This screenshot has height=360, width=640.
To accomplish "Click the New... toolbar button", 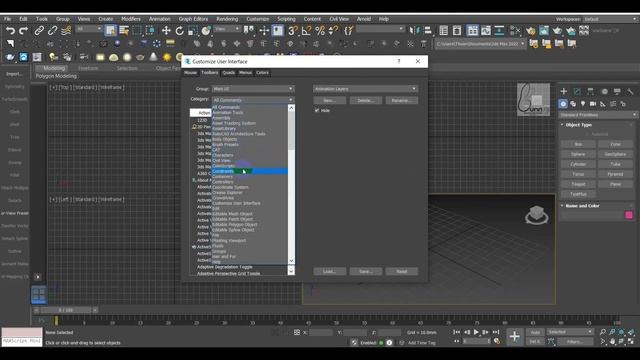I will pos(329,100).
